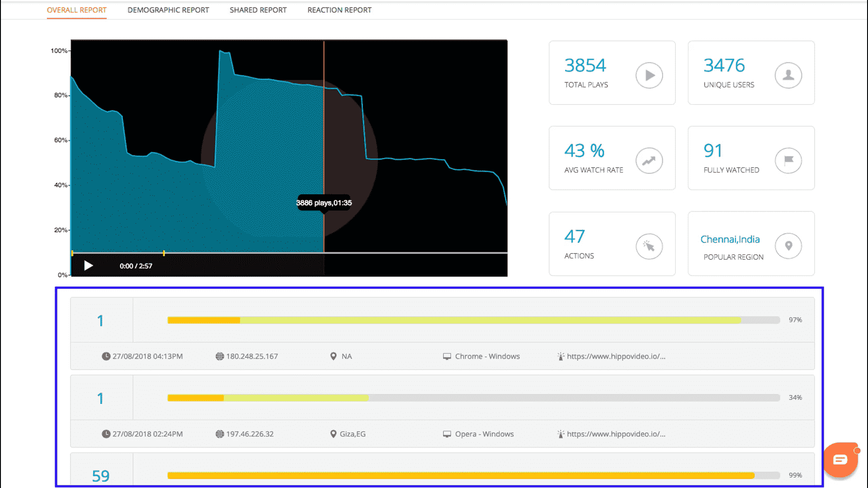Click the monitor icon next to Opera - Windows

(448, 434)
